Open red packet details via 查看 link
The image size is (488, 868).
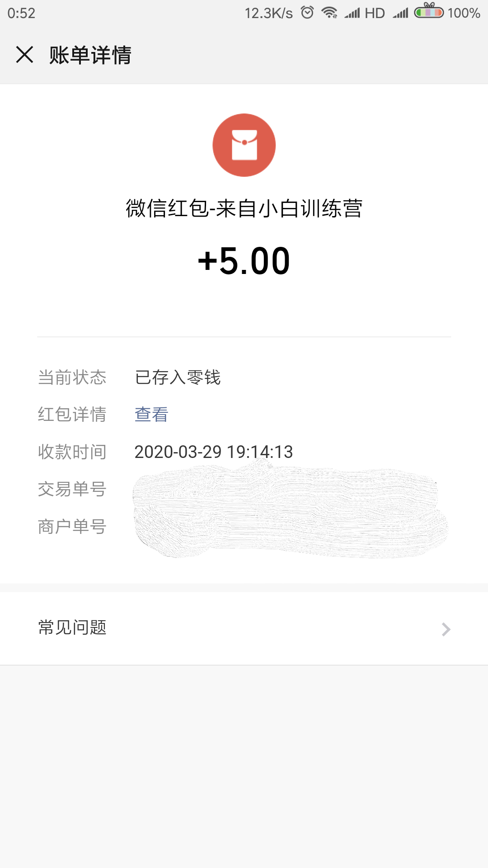pyautogui.click(x=151, y=415)
